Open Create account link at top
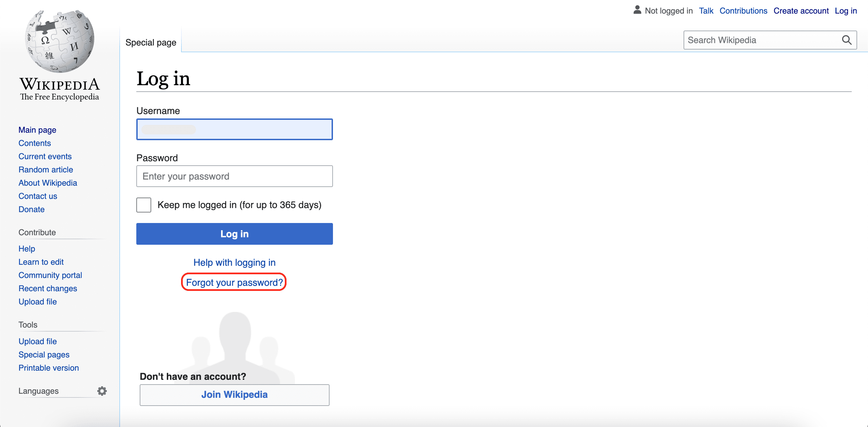Image resolution: width=868 pixels, height=427 pixels. [x=801, y=11]
